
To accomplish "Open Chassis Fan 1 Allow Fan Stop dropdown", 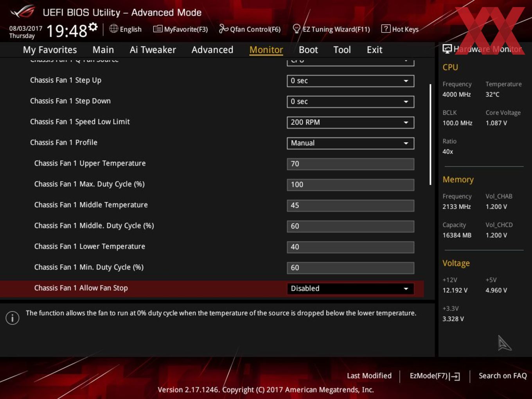I will click(350, 289).
